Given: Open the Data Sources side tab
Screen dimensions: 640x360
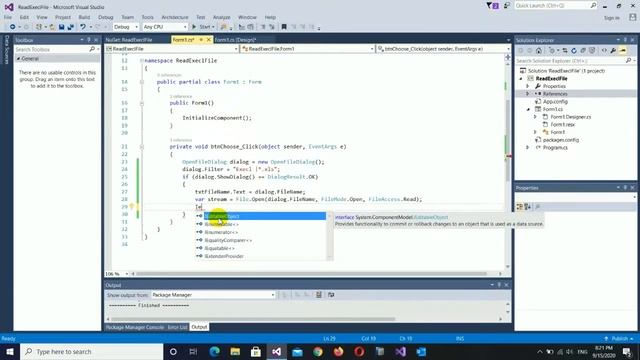Looking at the screenshot, I should coord(7,50).
